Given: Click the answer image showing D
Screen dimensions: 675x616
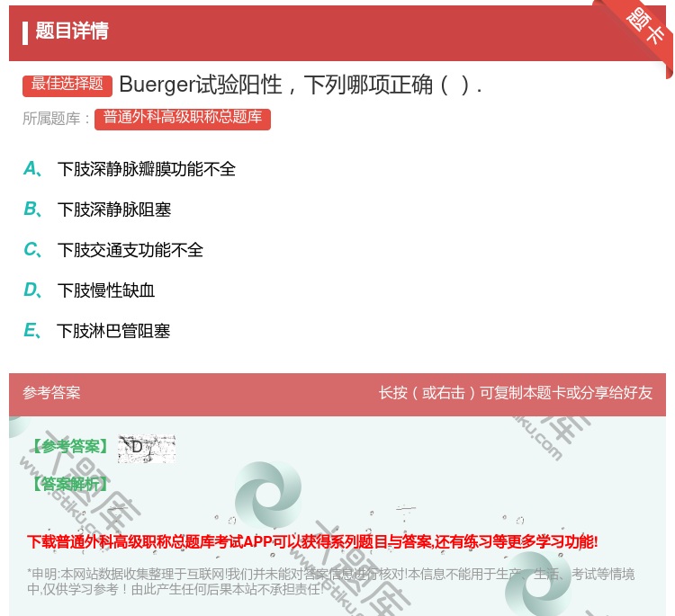Looking at the screenshot, I should click(147, 449).
